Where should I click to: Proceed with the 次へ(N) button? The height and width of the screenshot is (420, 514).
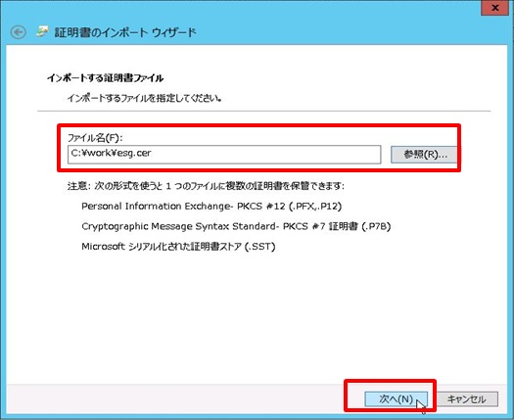tap(396, 399)
